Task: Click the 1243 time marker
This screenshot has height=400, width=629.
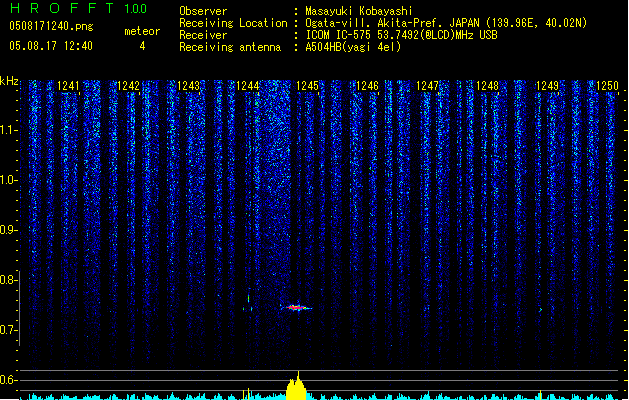Action: (188, 86)
